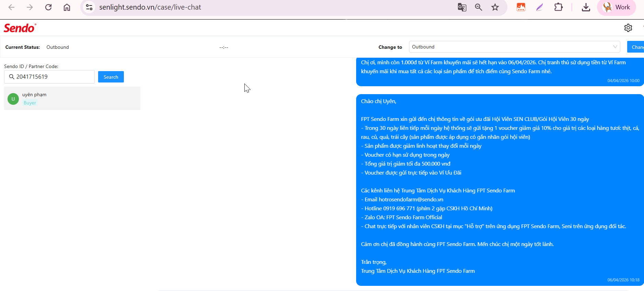Reload the current page
Screen dimensions: 644x291
[x=48, y=7]
